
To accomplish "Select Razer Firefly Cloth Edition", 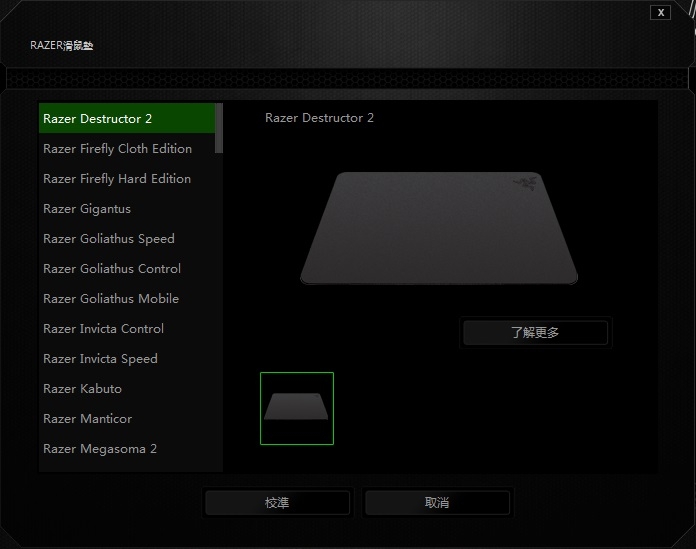I will point(127,149).
